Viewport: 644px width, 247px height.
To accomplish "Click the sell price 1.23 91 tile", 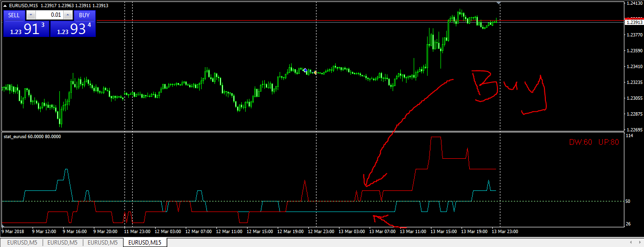I will (x=26, y=29).
